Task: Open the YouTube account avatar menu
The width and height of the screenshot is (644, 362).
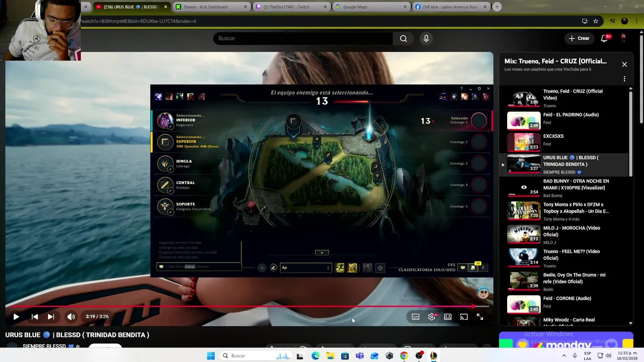Action: (x=623, y=38)
